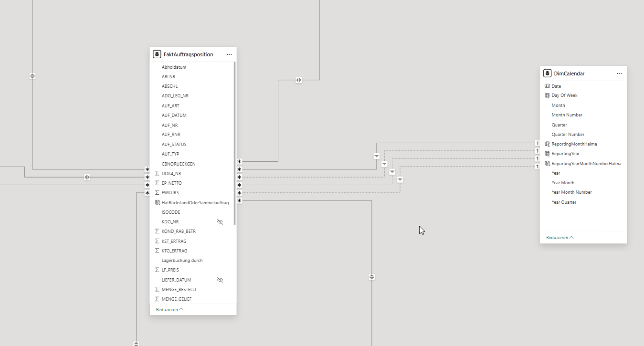The height and width of the screenshot is (346, 644).
Task: Select the Year field in DimCalendar
Action: pyautogui.click(x=556, y=173)
